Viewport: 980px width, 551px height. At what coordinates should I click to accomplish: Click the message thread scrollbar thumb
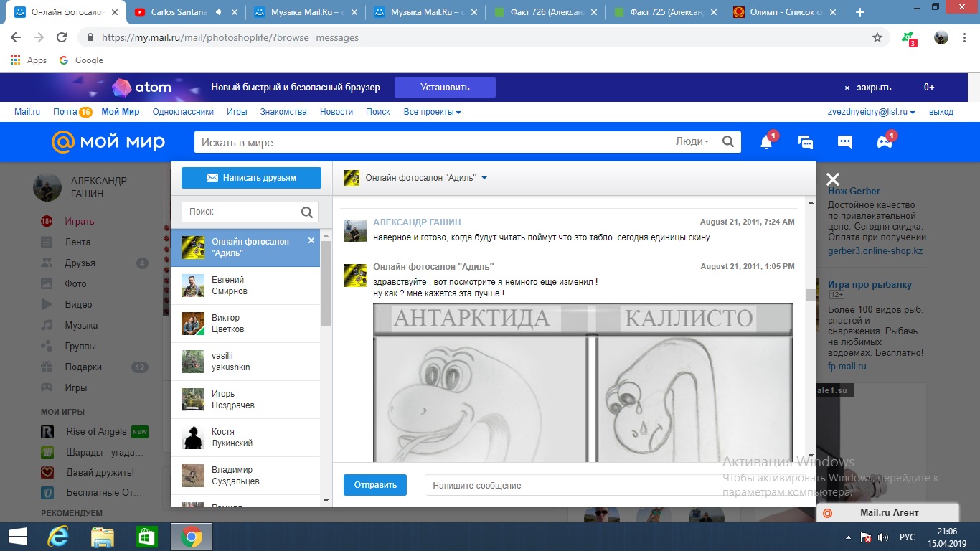pos(811,295)
